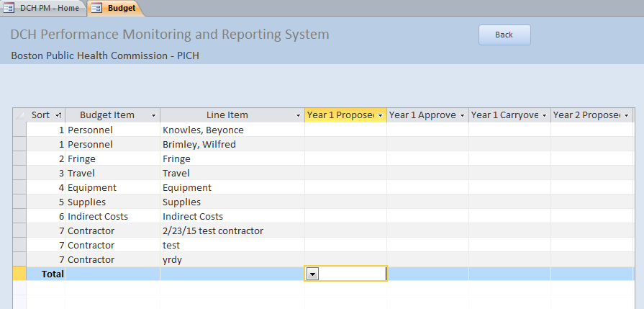Screen dimensions: 644x309
Task: Click the Brimley, Wilfred line item cell
Action: coord(232,144)
